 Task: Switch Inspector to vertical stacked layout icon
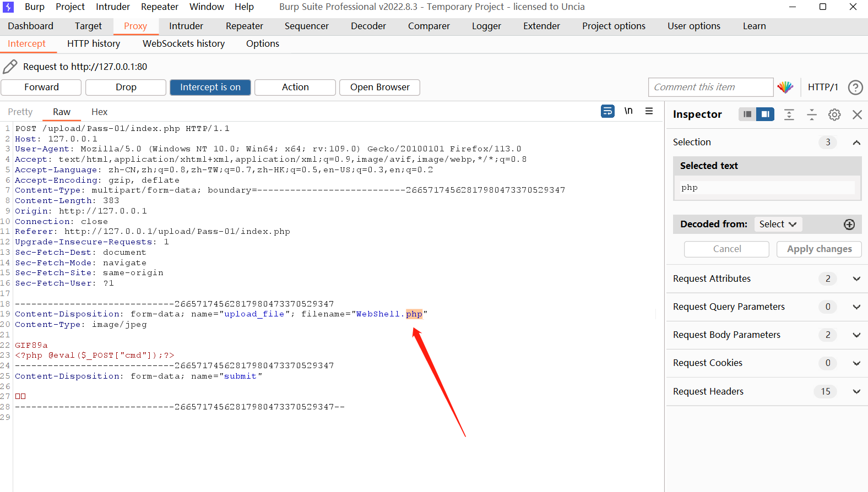747,114
